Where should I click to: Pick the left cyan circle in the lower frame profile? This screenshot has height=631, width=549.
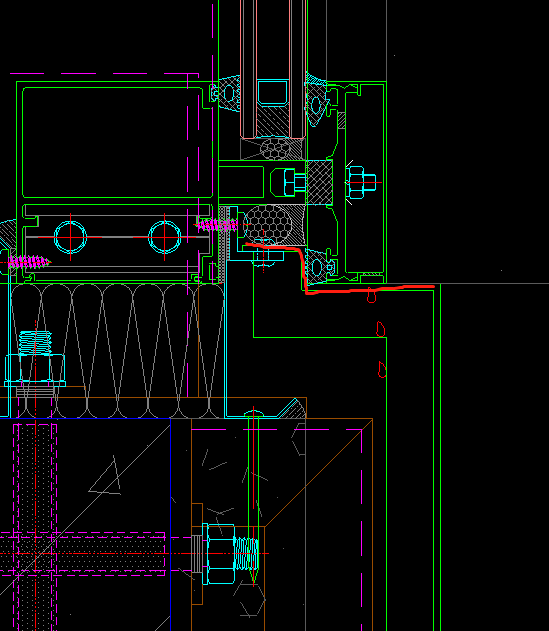[70, 237]
